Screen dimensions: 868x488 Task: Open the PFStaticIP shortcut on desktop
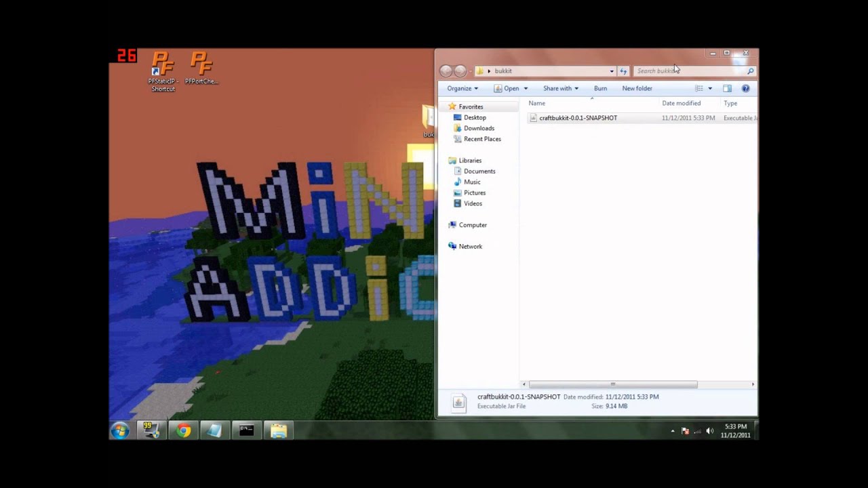(163, 71)
